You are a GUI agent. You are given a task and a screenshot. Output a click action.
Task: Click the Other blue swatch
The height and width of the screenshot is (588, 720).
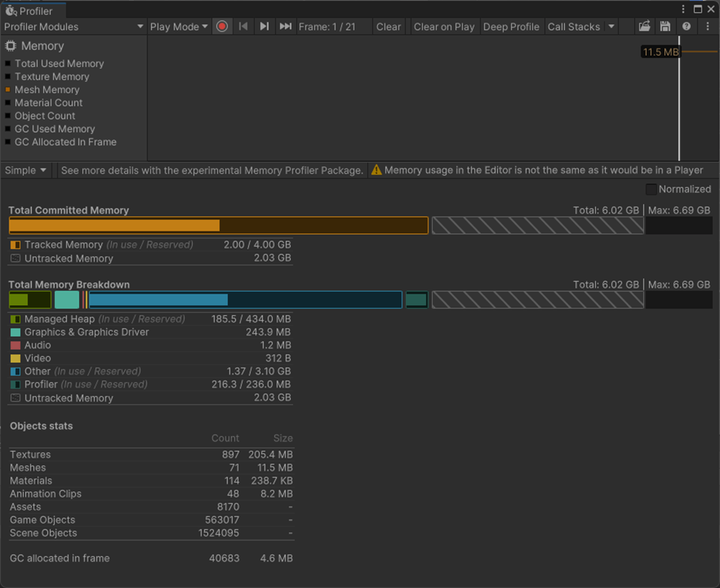pos(16,371)
